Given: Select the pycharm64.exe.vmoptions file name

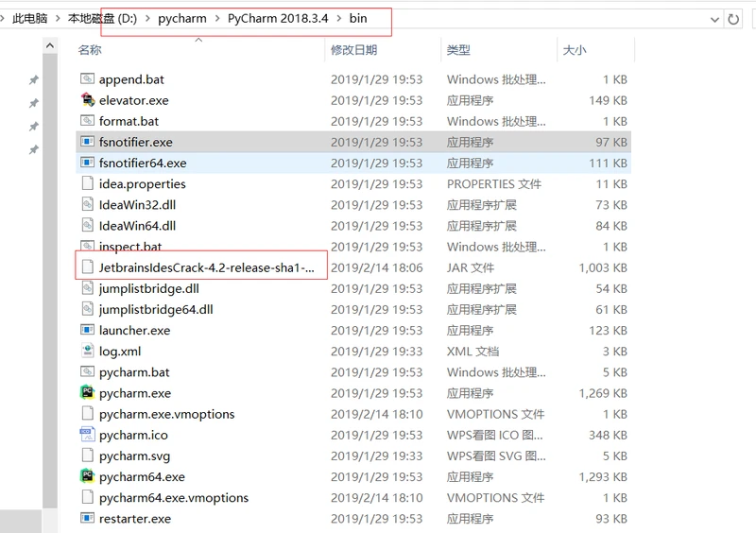Looking at the screenshot, I should coord(173,498).
